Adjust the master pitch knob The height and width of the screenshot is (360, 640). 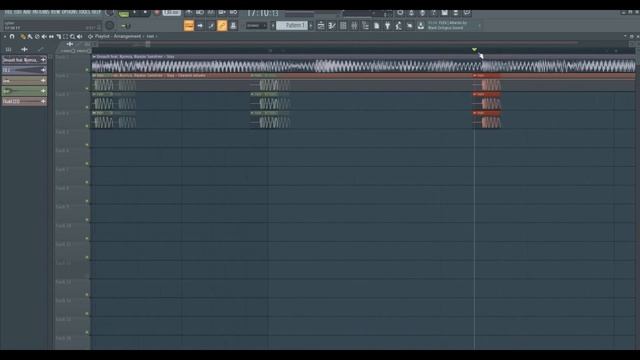110,26
